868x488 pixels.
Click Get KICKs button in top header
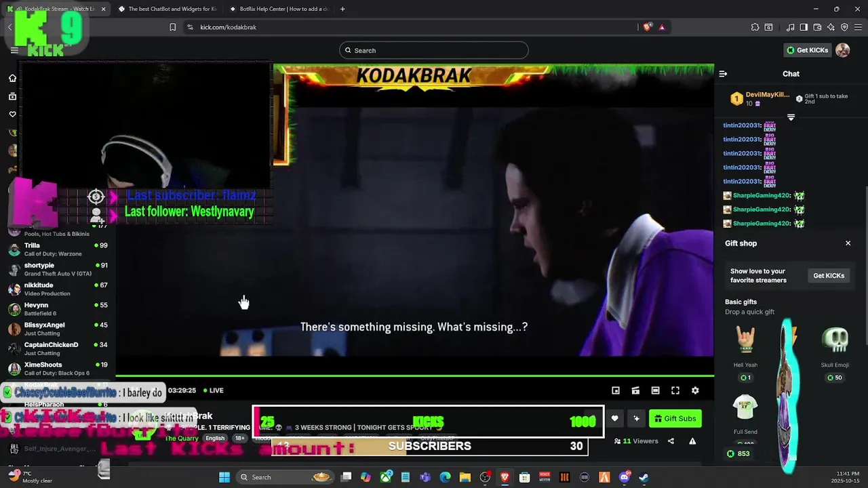pyautogui.click(x=807, y=50)
